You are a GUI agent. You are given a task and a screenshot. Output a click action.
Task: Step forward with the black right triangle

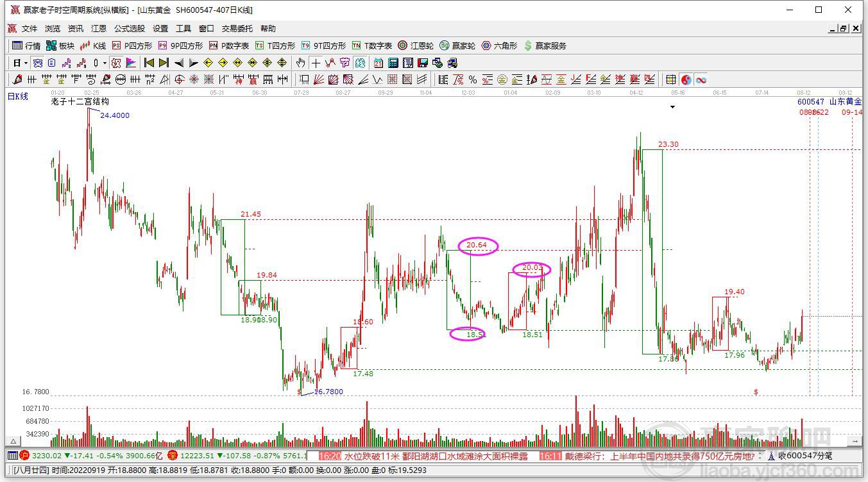[194, 63]
